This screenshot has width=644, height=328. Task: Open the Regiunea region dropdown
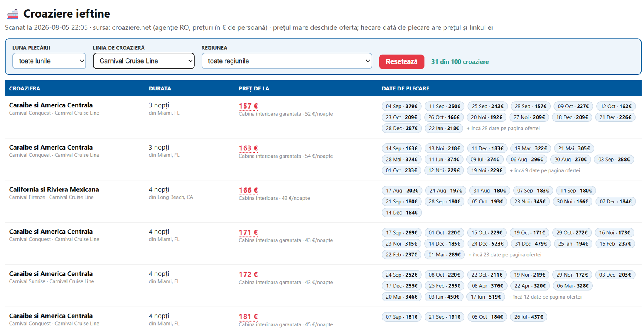point(287,61)
